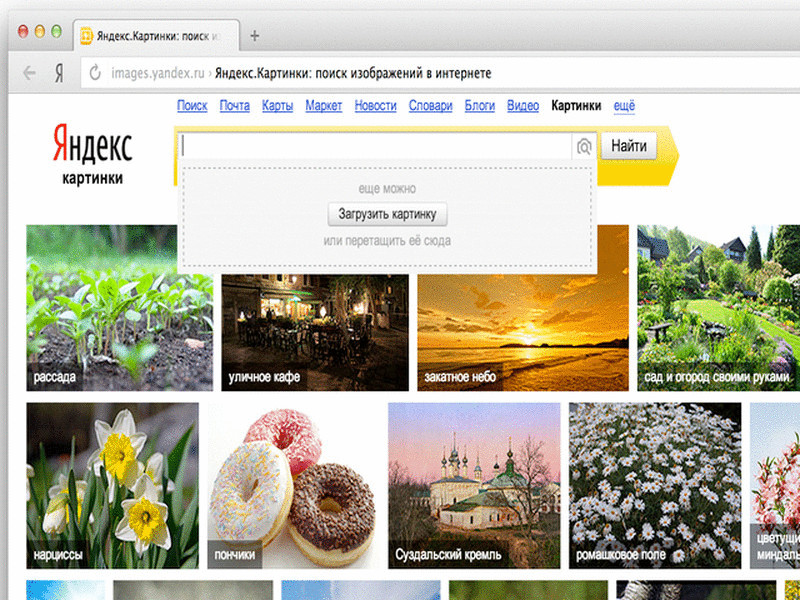Image resolution: width=800 pixels, height=600 pixels.
Task: Select the Яндекс.Картинки browser tab
Action: 157,36
